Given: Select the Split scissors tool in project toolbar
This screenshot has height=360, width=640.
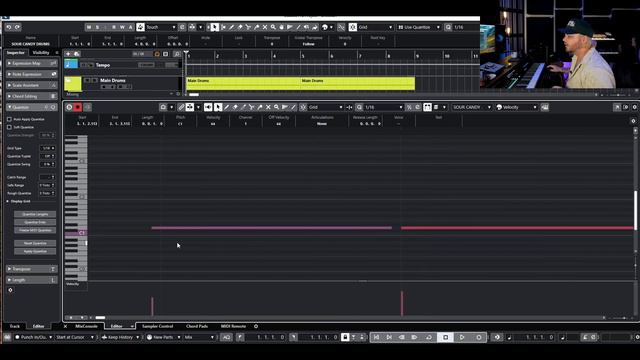Looking at the screenshot, I should tap(248, 27).
